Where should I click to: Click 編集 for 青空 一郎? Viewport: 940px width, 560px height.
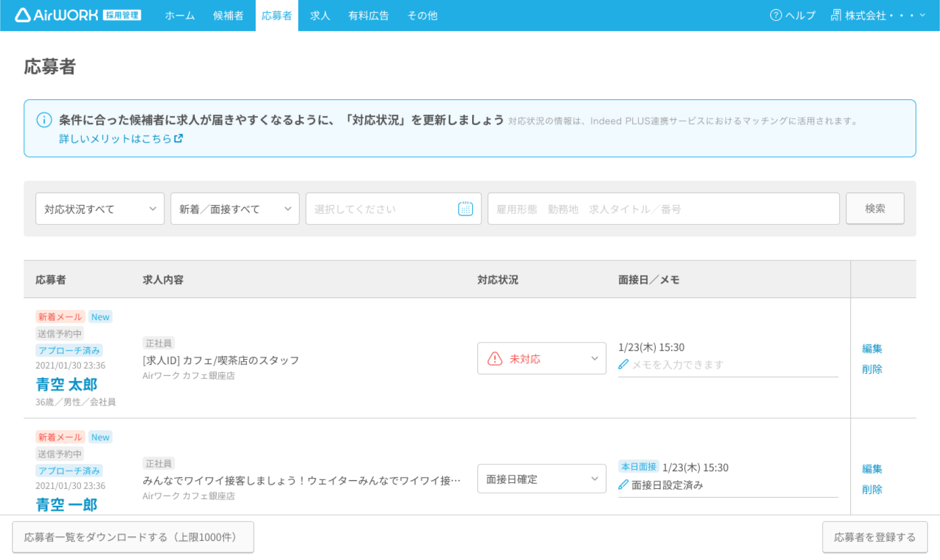click(872, 469)
